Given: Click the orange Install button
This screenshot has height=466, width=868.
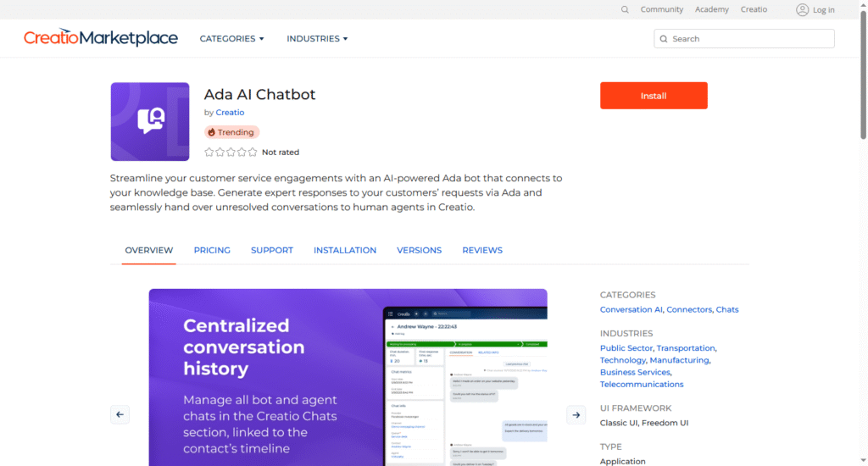Looking at the screenshot, I should [x=654, y=96].
